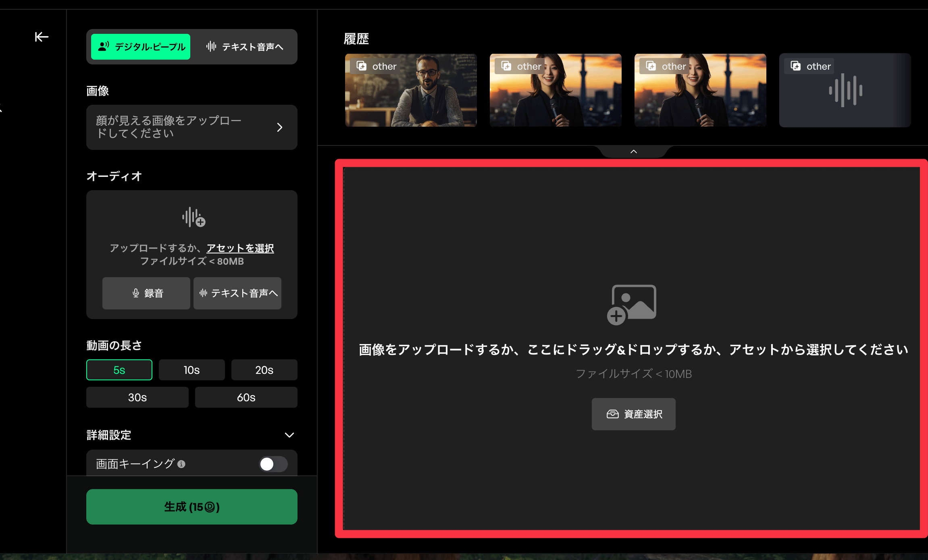Image resolution: width=928 pixels, height=560 pixels.
Task: Click audio waveform upload icon
Action: [x=194, y=217]
